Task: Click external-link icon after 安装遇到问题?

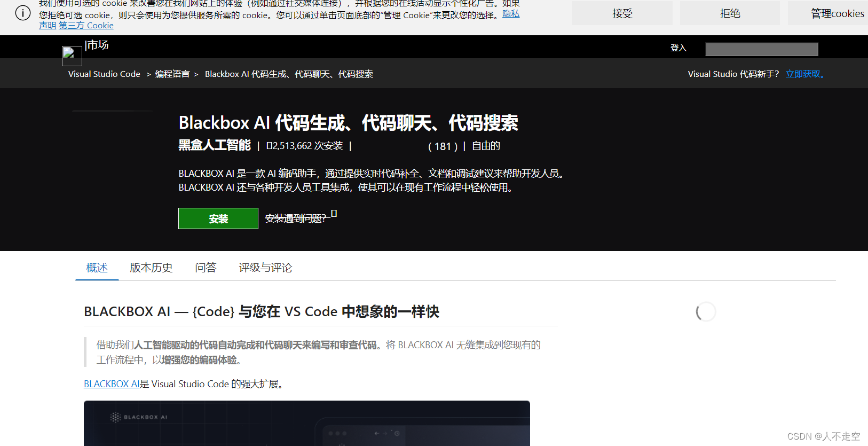Action: click(334, 213)
